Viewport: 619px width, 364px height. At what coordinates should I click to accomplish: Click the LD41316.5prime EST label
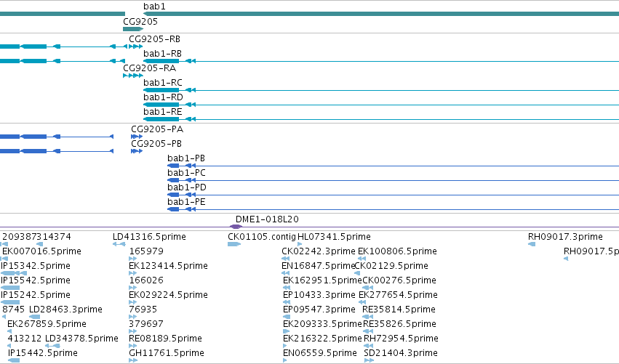coord(149,237)
